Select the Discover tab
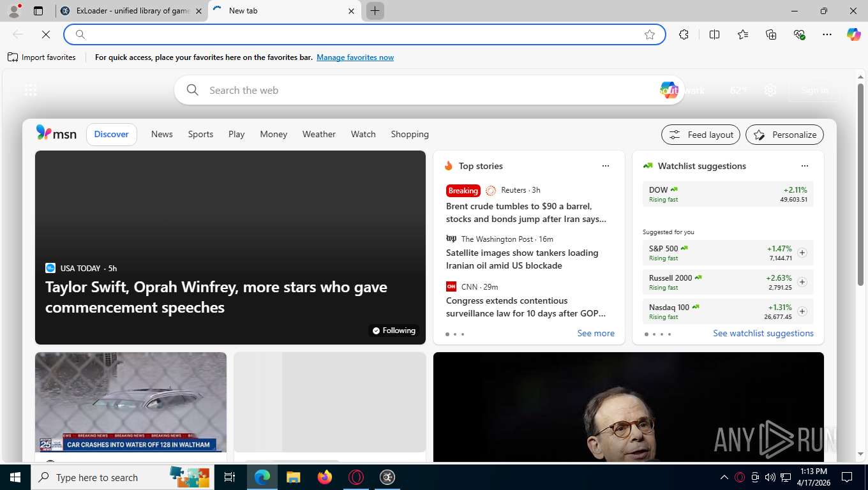 tap(112, 134)
